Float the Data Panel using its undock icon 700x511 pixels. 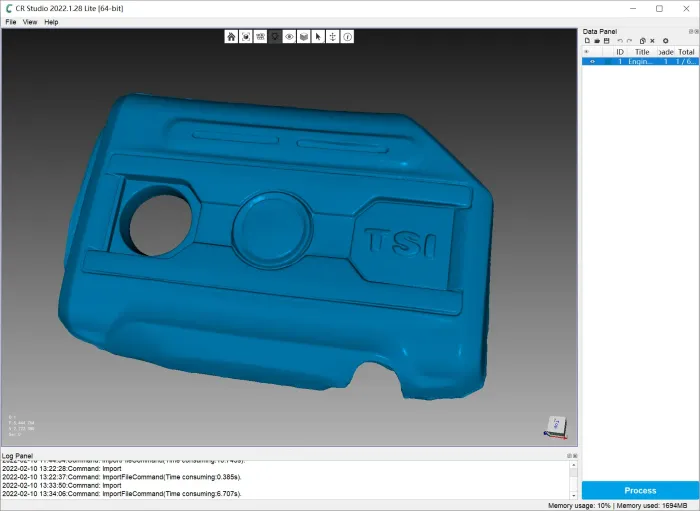point(691,31)
